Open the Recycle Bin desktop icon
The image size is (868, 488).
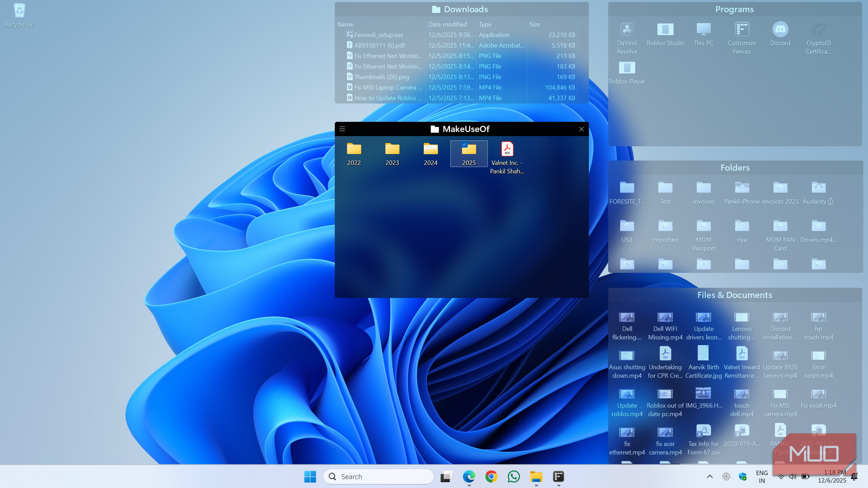(x=19, y=16)
